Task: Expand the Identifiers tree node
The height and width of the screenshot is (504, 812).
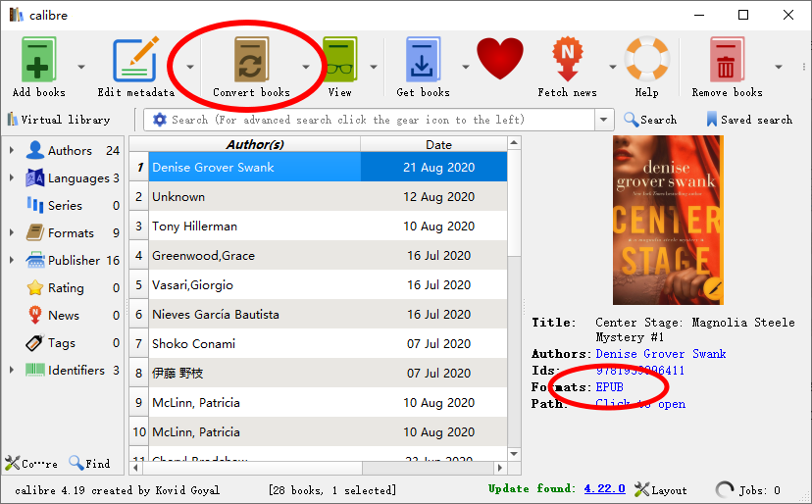Action: pos(12,370)
